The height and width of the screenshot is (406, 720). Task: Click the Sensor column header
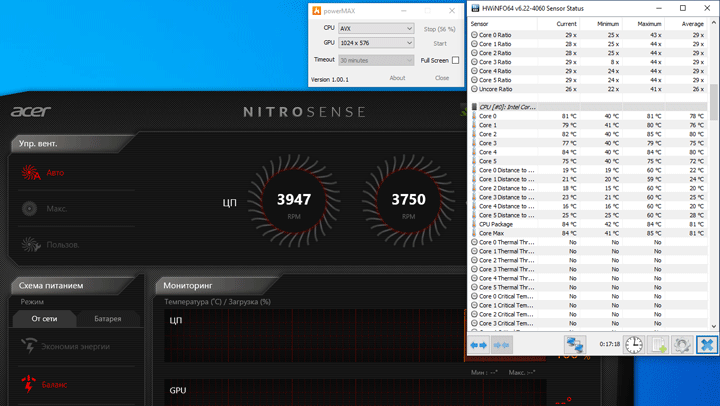click(502, 24)
